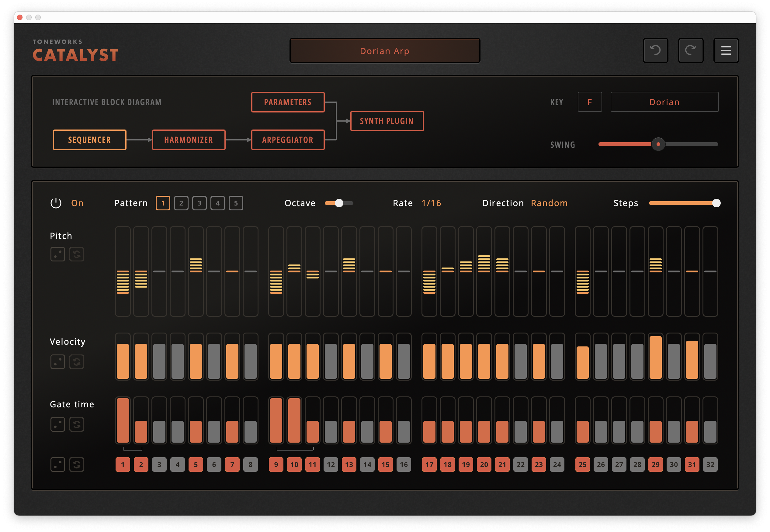Select Pattern 5
Screen dimensions: 770x532
[x=236, y=203]
